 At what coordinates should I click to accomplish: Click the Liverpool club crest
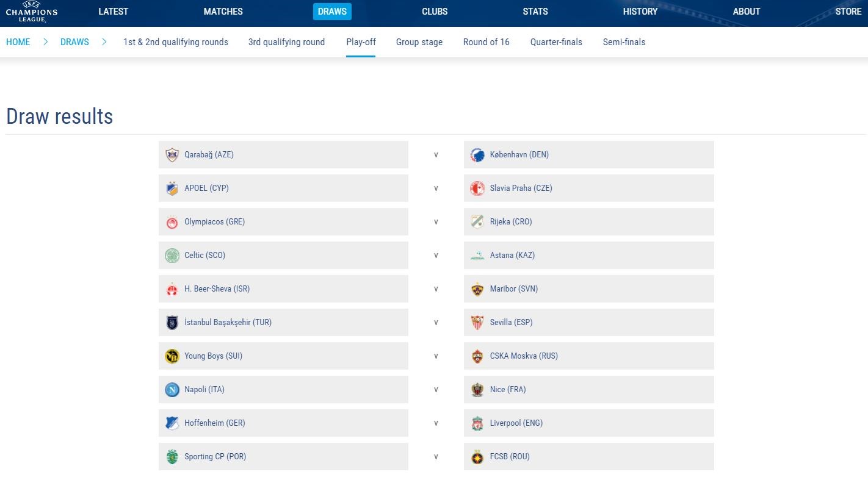click(x=477, y=423)
